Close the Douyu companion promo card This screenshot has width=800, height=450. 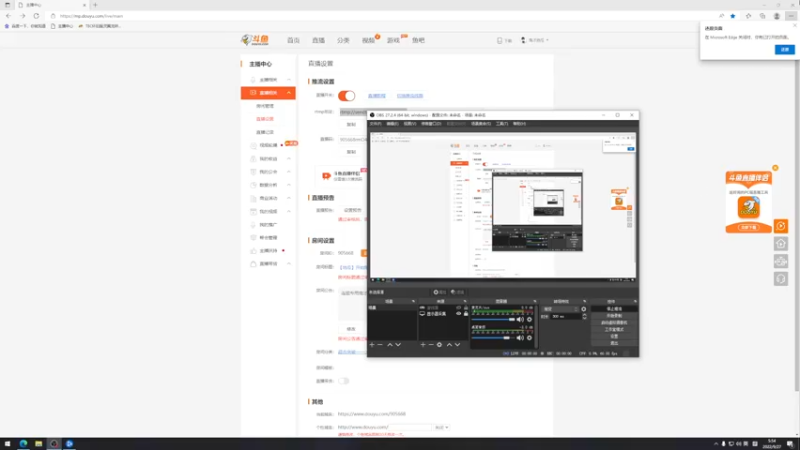775,168
